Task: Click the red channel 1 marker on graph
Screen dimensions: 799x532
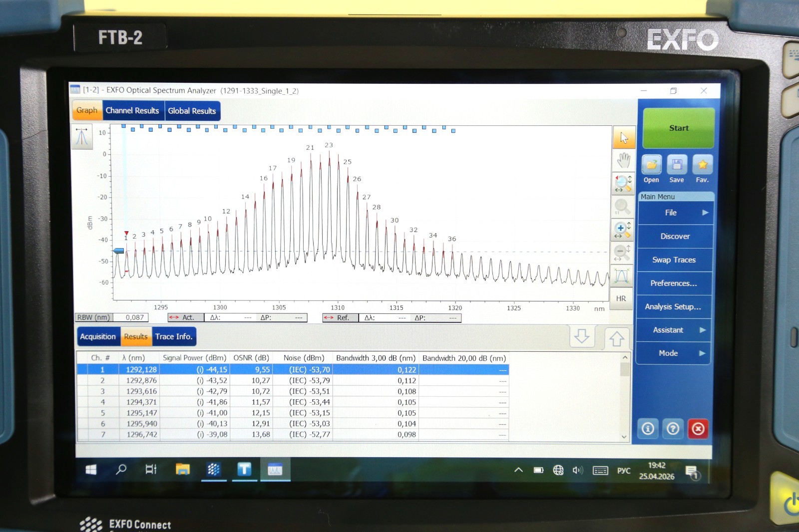Action: [x=126, y=233]
